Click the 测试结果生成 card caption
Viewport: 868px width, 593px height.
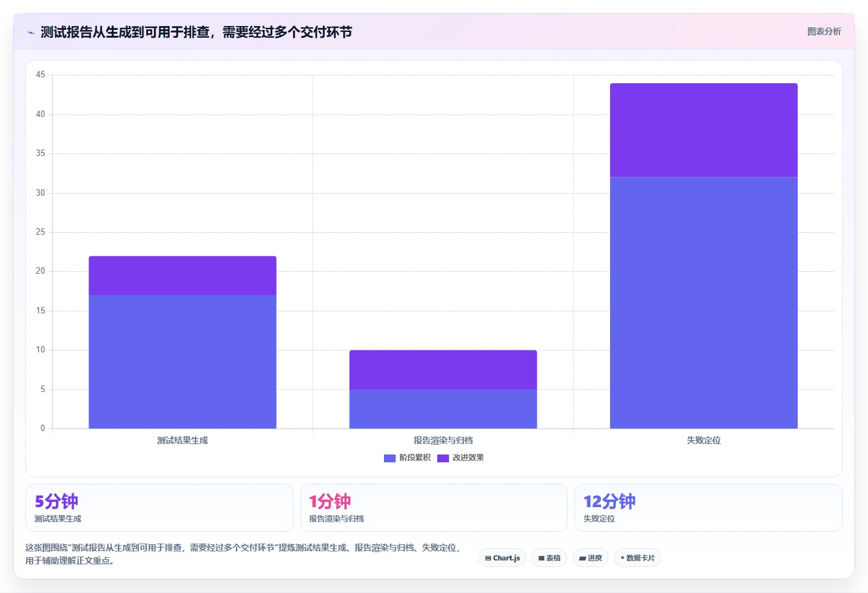(x=58, y=519)
